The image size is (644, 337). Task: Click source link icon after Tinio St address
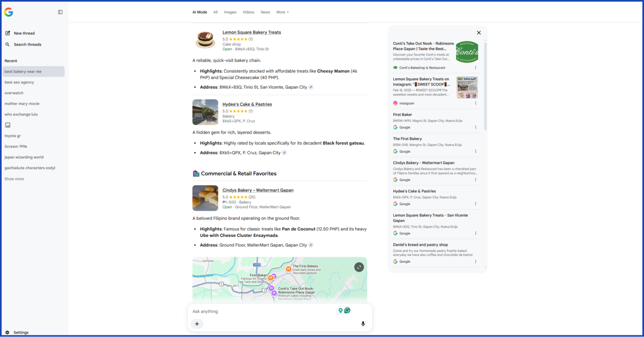pos(311,87)
